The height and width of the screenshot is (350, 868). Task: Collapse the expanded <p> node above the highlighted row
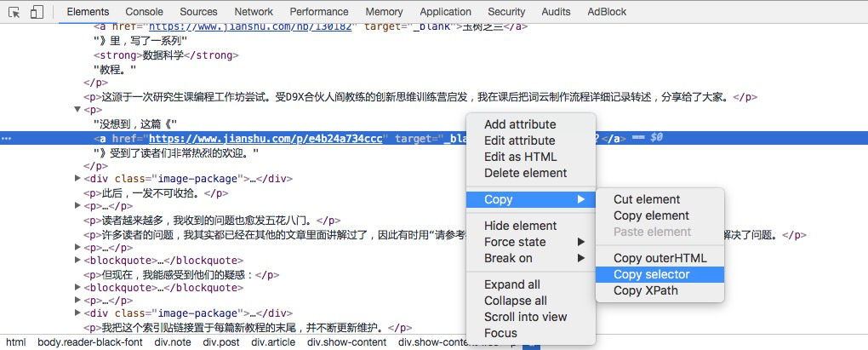coord(78,110)
